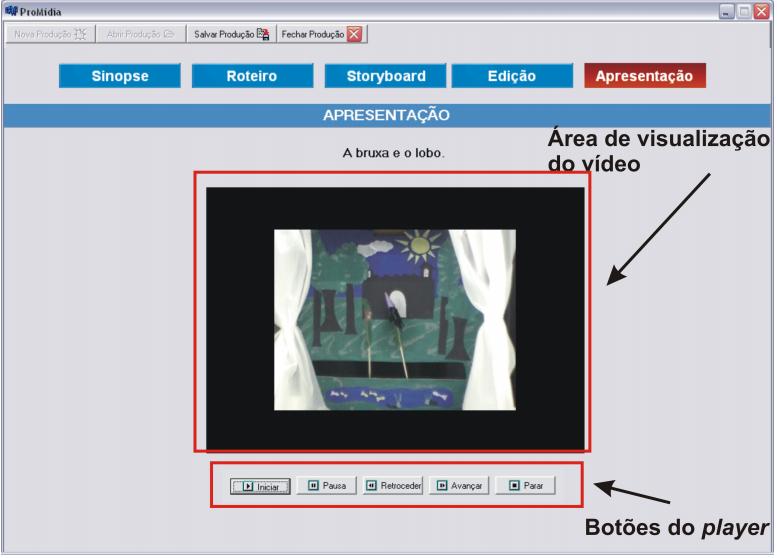Viewport: 777px width, 558px height.
Task: Open the Roteiro section
Action: [x=252, y=76]
